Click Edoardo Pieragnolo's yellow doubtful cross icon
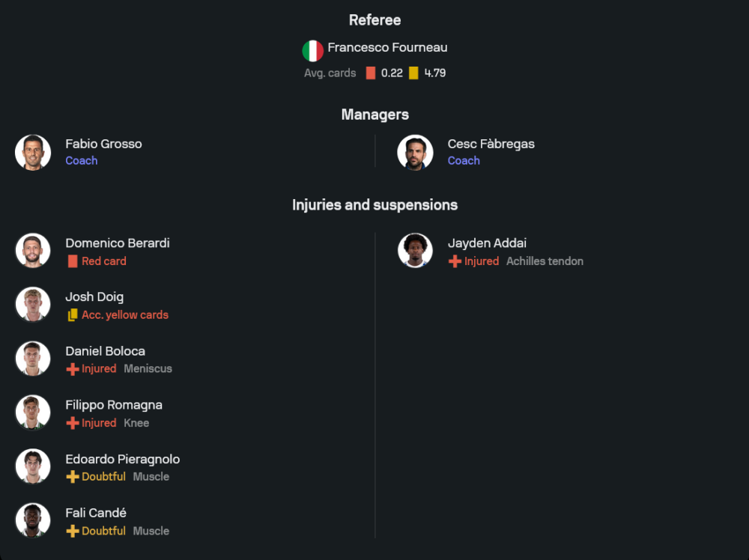 click(73, 477)
